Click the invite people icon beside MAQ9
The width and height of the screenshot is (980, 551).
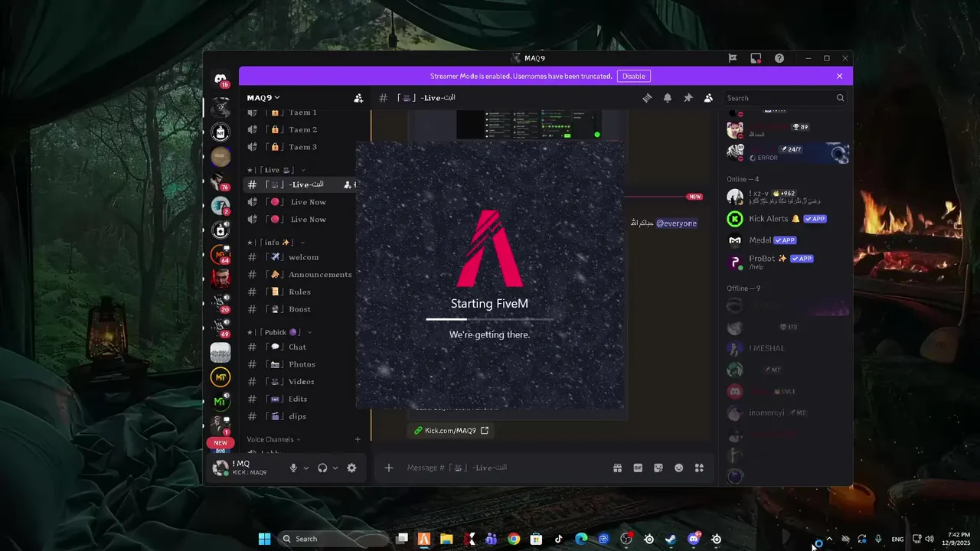[x=358, y=98]
